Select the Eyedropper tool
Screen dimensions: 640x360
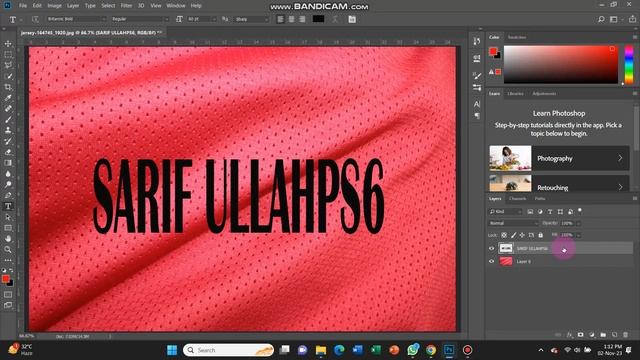(x=8, y=98)
